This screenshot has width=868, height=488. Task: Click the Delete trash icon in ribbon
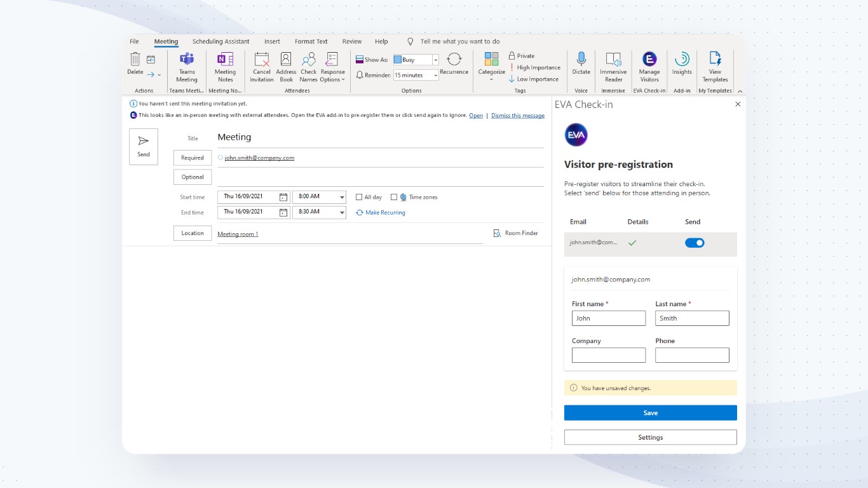click(135, 59)
